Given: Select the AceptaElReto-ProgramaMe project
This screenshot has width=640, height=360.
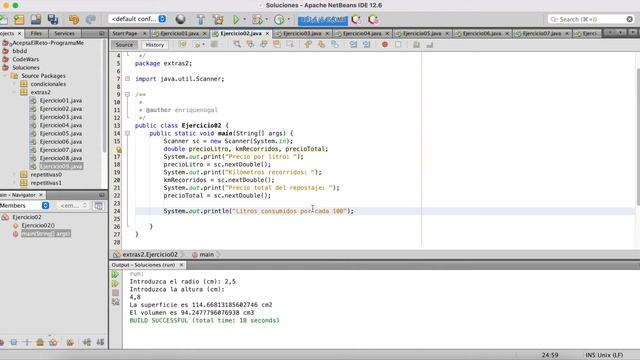Looking at the screenshot, I should (x=48, y=43).
